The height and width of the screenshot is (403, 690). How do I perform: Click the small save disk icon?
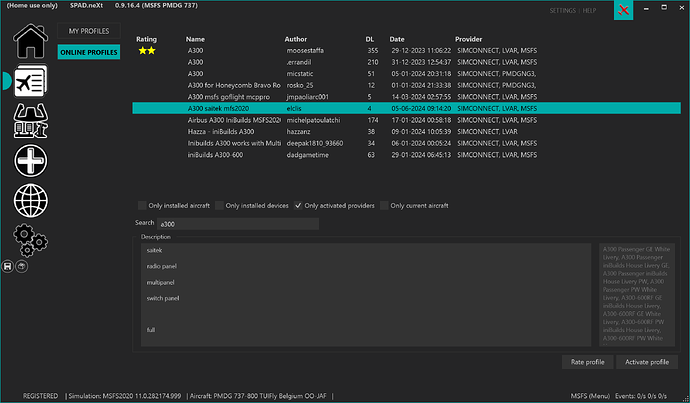pos(7,266)
